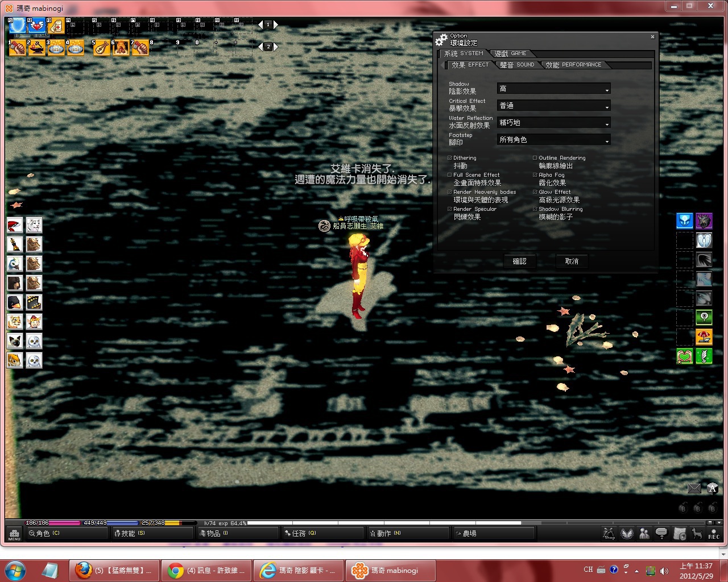Use the lute skill in slot 5
Screen dimensions: 728x582
click(101, 48)
